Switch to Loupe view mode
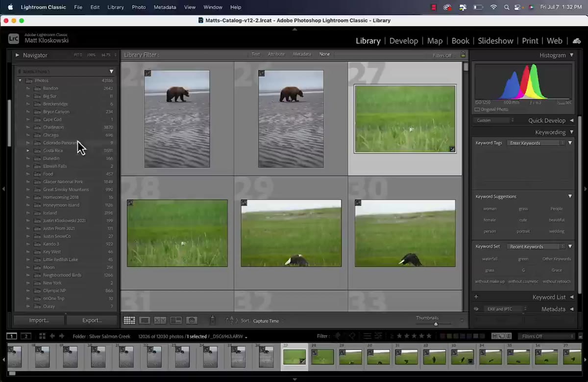This screenshot has height=382, width=588. coord(145,320)
